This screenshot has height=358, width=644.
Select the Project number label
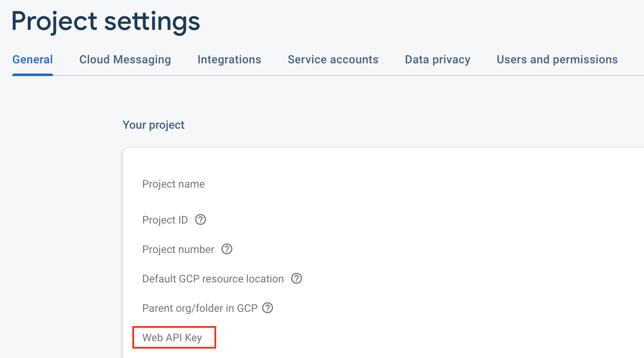pyautogui.click(x=178, y=250)
